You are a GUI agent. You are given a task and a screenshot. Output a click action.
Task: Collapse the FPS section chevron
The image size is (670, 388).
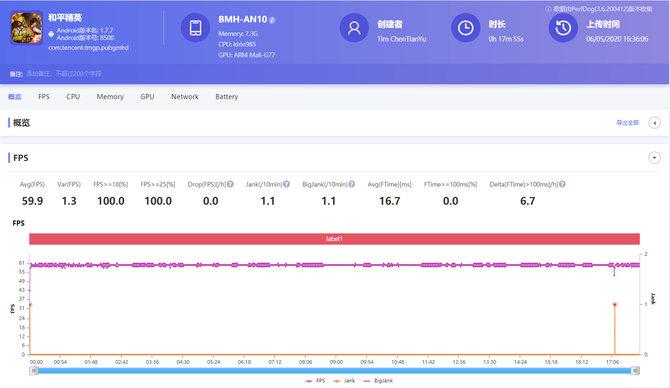[x=654, y=158]
